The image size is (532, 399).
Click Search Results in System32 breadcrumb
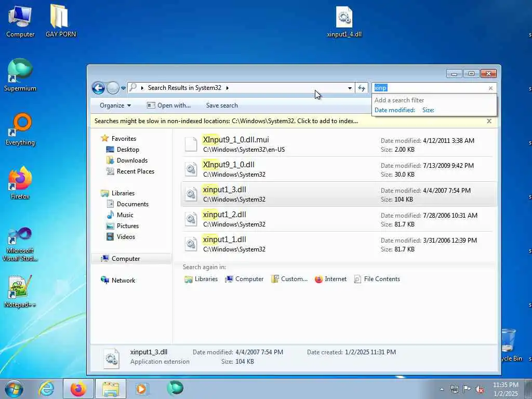[x=184, y=88]
